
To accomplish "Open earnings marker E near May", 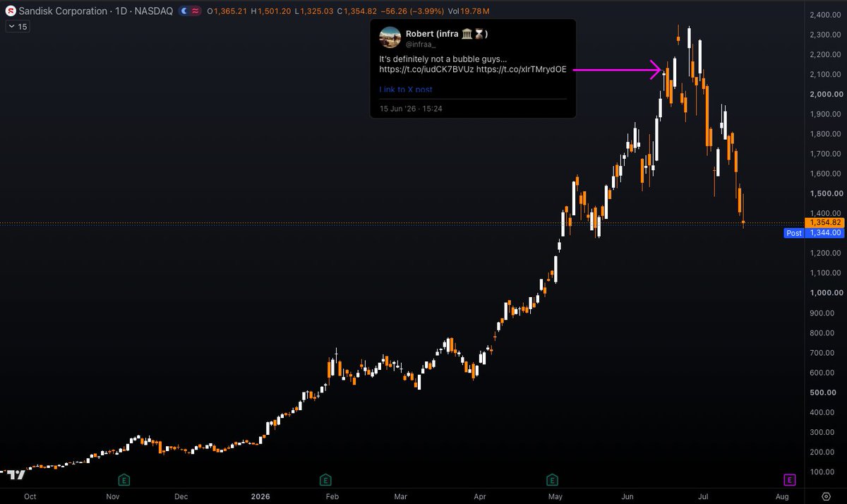I will (x=552, y=480).
